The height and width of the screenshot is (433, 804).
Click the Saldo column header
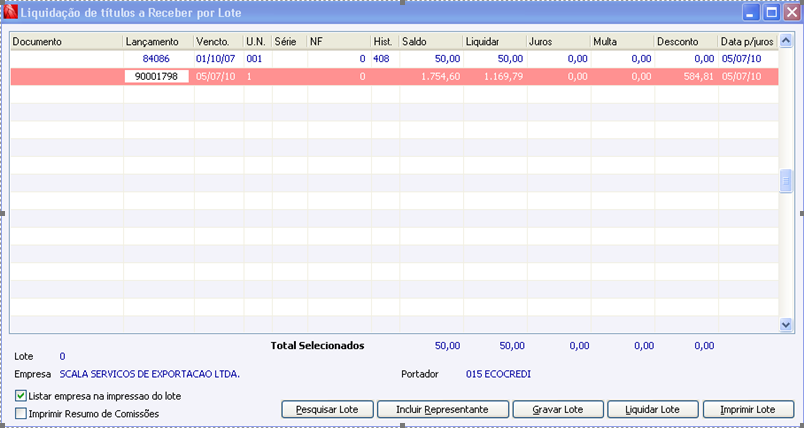pos(431,42)
